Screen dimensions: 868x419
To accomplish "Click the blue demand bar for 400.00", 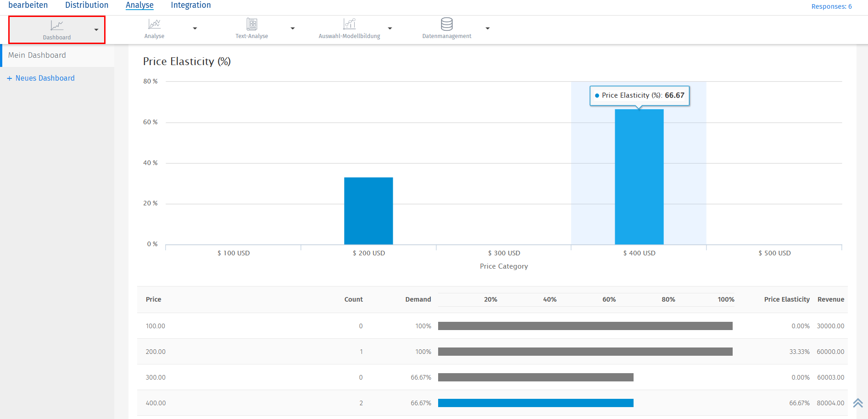I will click(x=535, y=403).
